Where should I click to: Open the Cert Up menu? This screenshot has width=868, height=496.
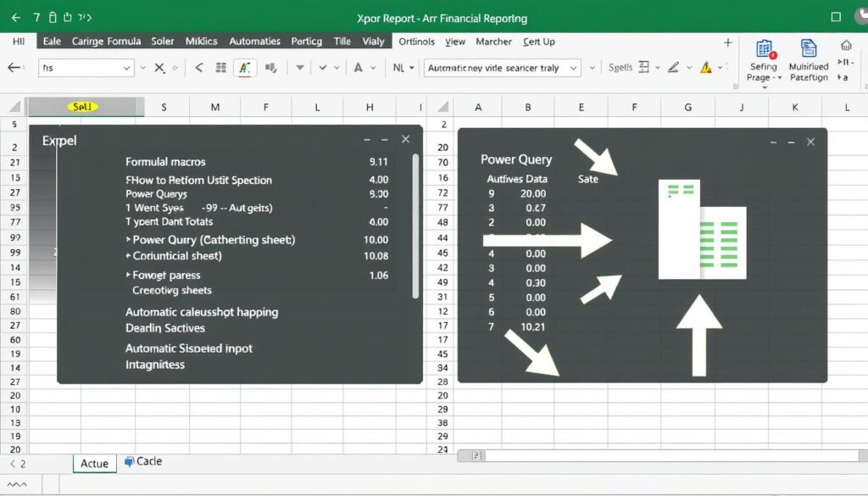click(x=539, y=40)
